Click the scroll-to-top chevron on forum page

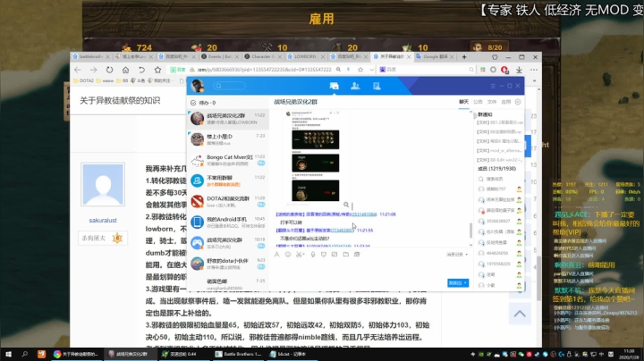520,315
